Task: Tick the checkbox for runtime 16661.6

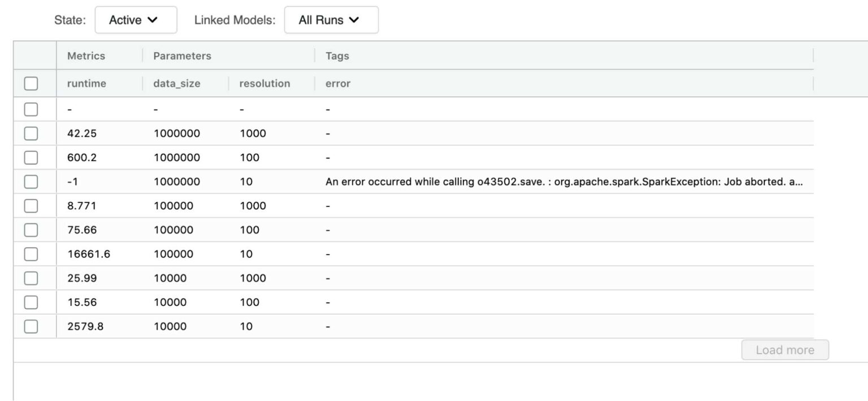Action: [x=31, y=254]
